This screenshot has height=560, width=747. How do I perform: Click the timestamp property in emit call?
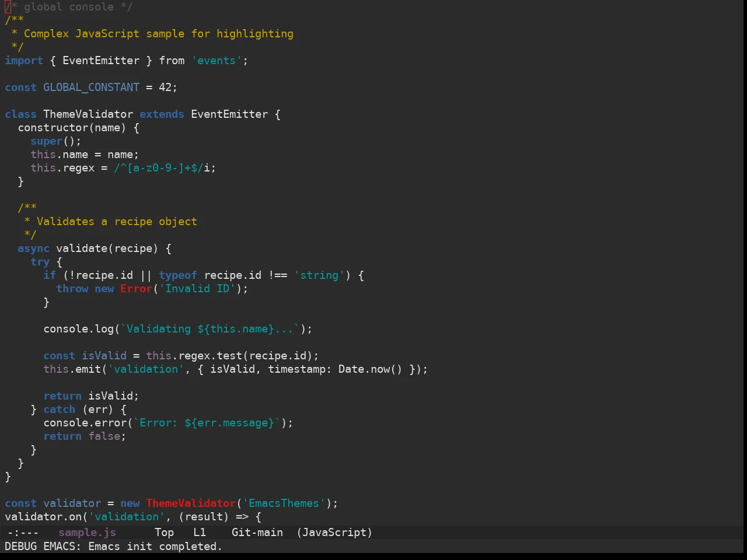pos(296,369)
